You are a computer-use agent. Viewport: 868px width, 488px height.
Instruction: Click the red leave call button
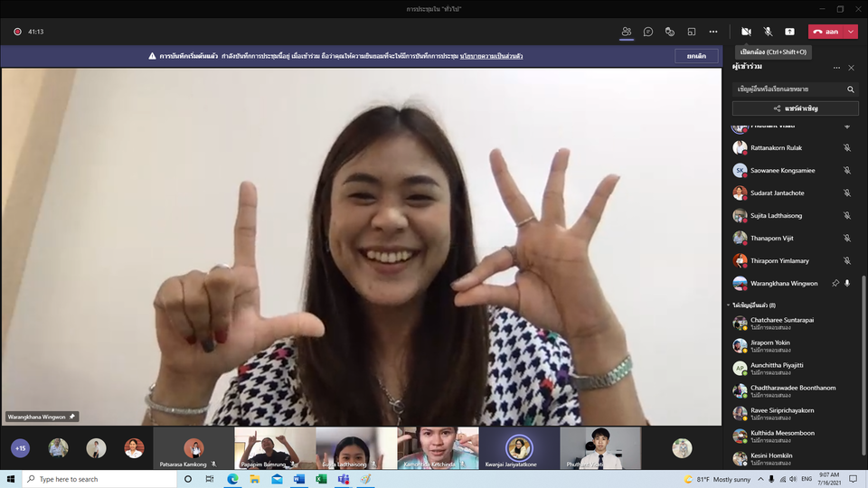(826, 32)
